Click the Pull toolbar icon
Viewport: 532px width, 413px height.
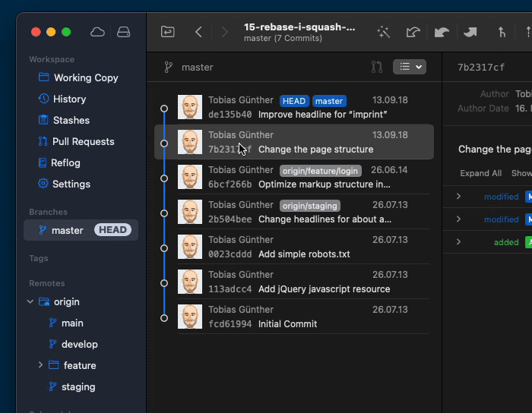[442, 32]
